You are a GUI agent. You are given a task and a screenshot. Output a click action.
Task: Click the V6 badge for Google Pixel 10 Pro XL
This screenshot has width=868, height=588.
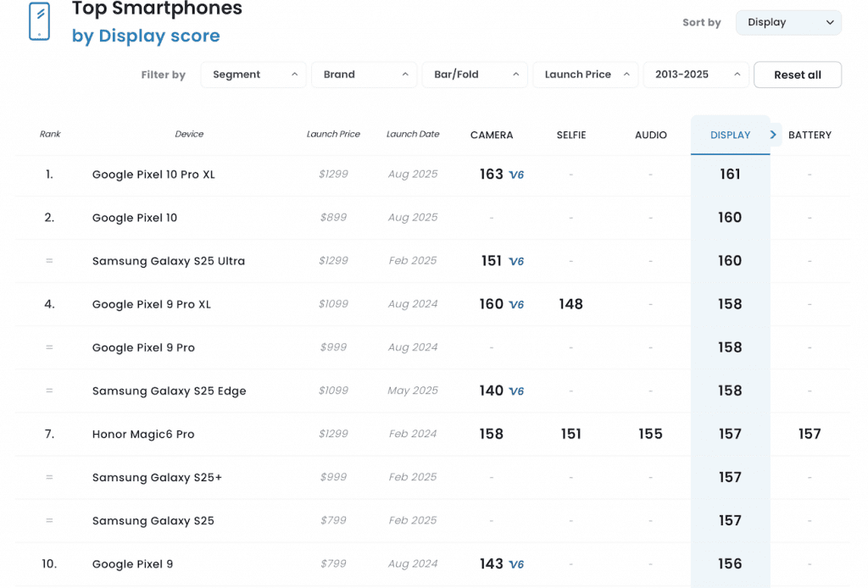click(x=516, y=175)
